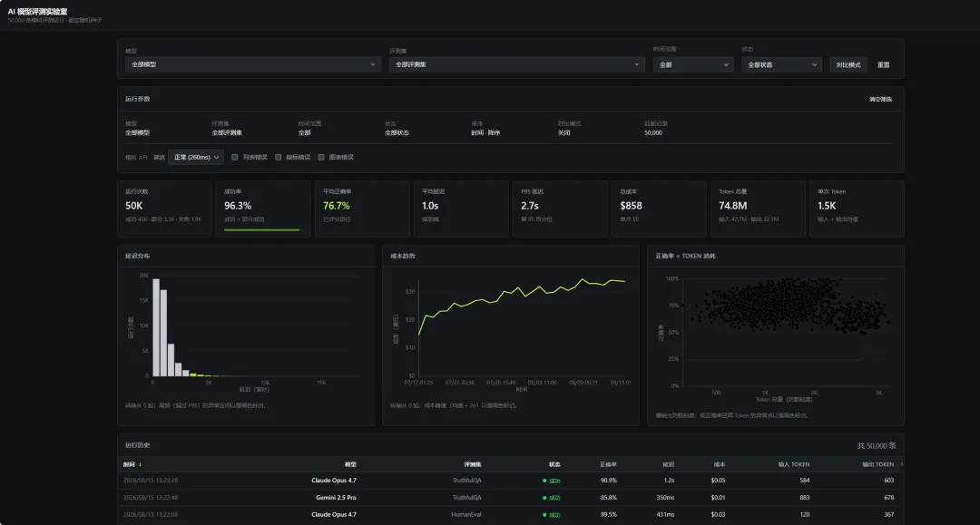Click the 重置 reset button
Screen dimensions: 980x525
tap(883, 65)
